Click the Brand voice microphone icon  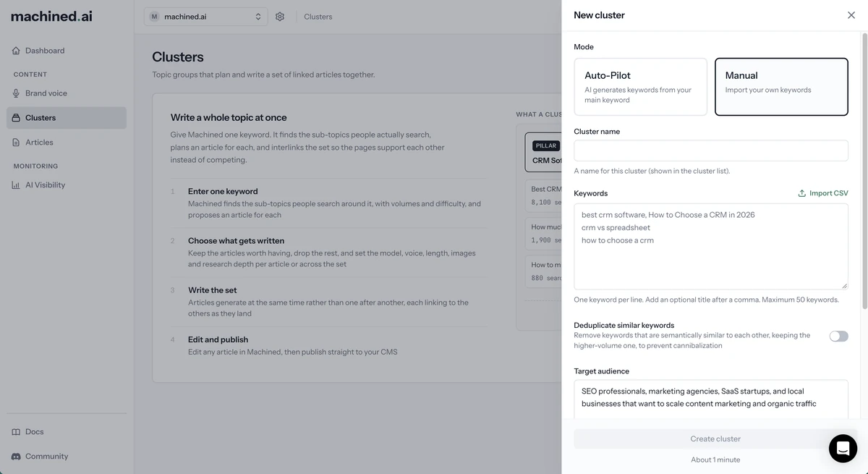[16, 93]
